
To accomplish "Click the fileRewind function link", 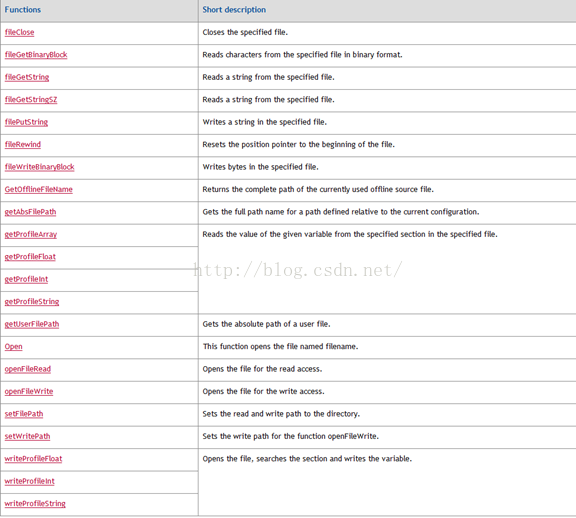I will (23, 144).
